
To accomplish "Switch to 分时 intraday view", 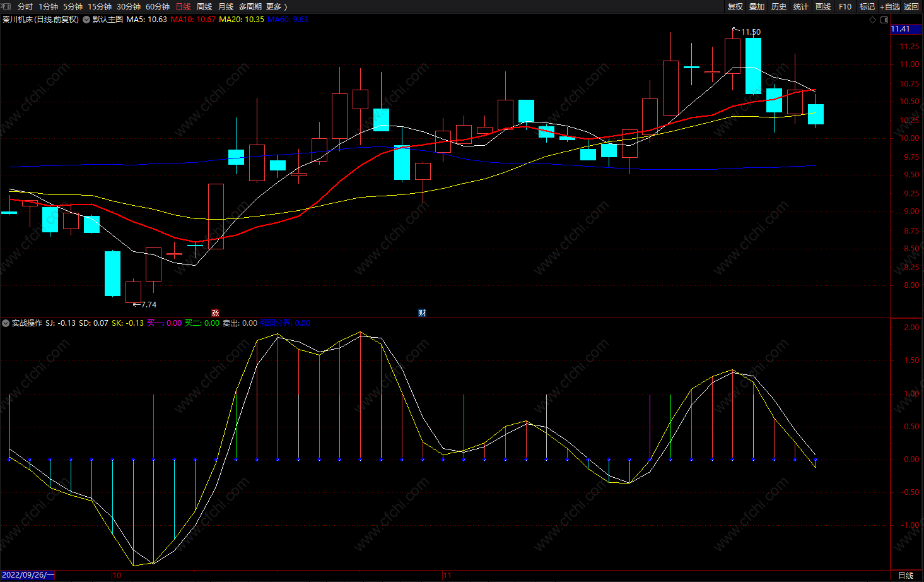I will (x=25, y=7).
